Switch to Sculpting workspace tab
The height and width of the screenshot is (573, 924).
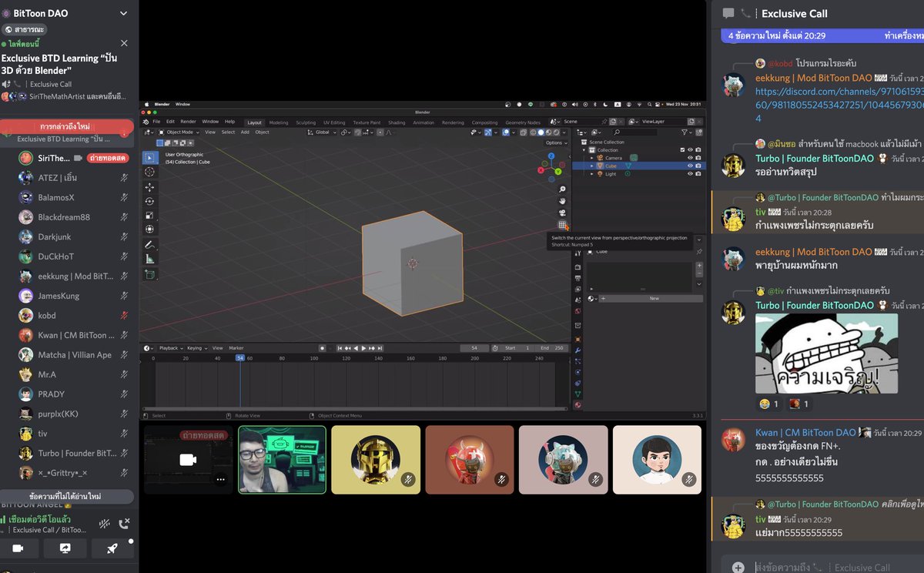coord(306,122)
